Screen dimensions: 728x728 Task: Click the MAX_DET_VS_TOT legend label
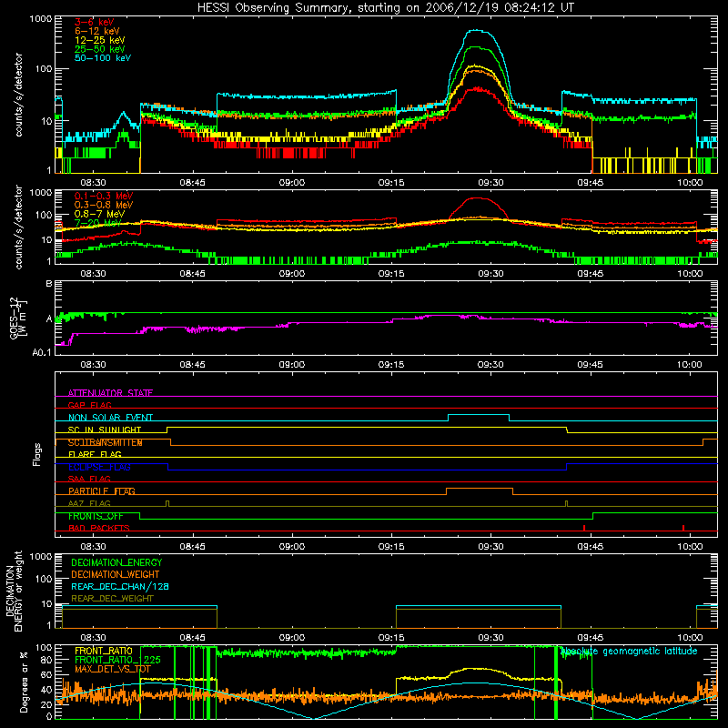coord(113,669)
